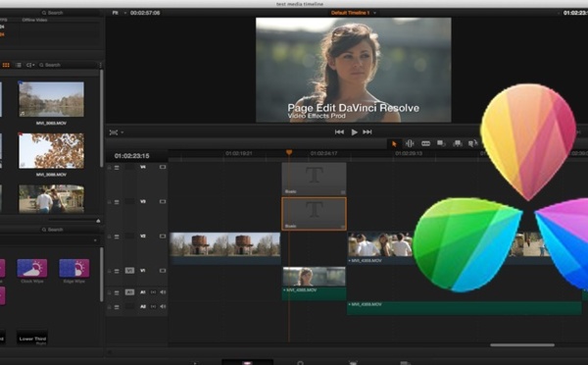Select the walking couple clip thumbnail
The width and height of the screenshot is (588, 365).
[51, 198]
